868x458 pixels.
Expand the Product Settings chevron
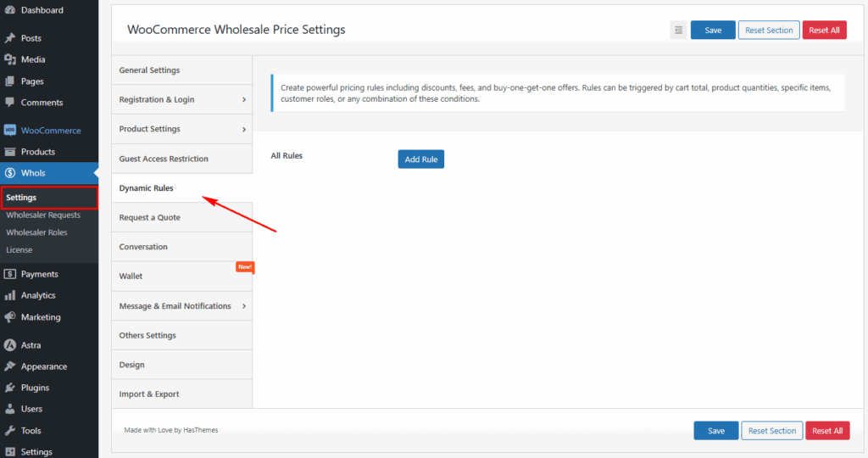point(243,129)
